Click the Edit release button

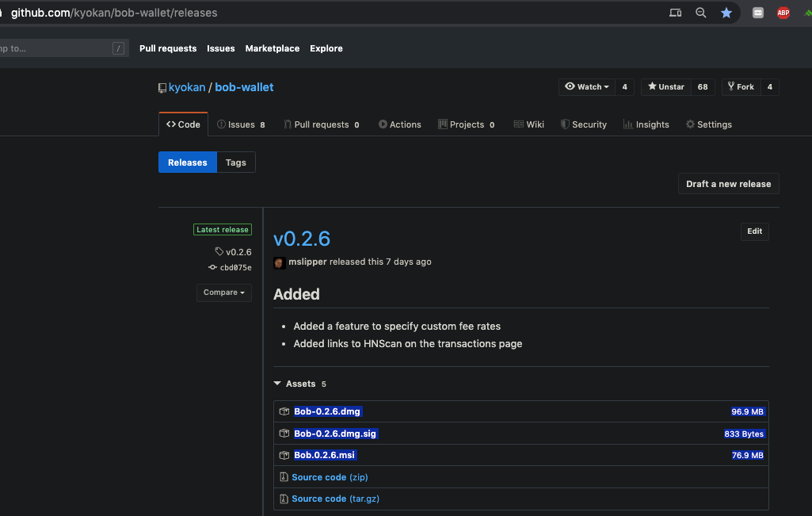point(754,231)
